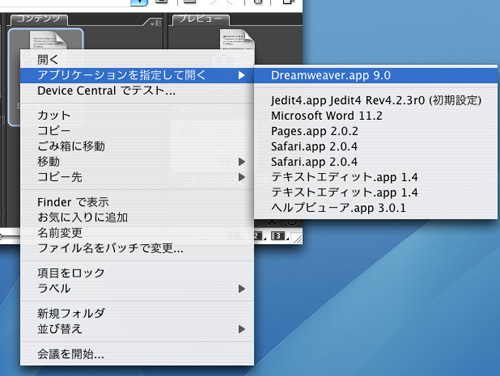Choose 新規フォルダ from the menu

pyautogui.click(x=137, y=313)
